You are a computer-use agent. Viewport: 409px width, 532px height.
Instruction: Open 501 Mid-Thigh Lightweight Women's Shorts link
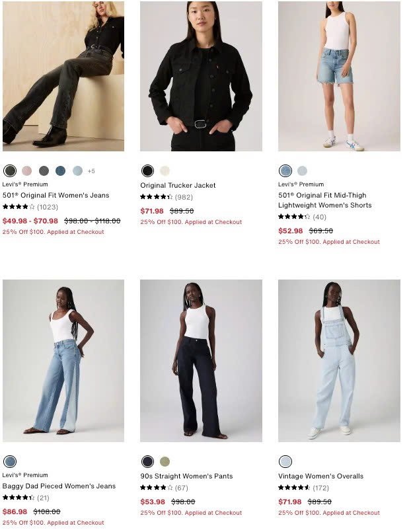click(x=324, y=200)
